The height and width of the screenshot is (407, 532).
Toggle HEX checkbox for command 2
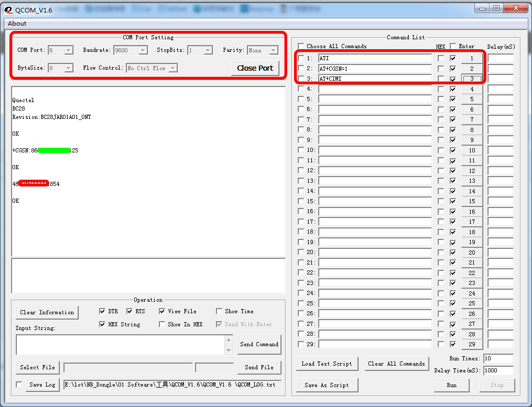(441, 69)
